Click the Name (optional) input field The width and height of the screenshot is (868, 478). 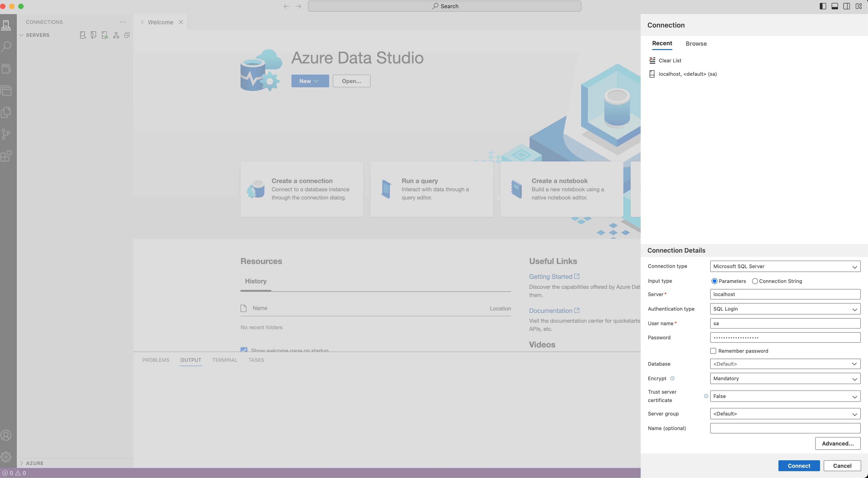[x=785, y=428]
